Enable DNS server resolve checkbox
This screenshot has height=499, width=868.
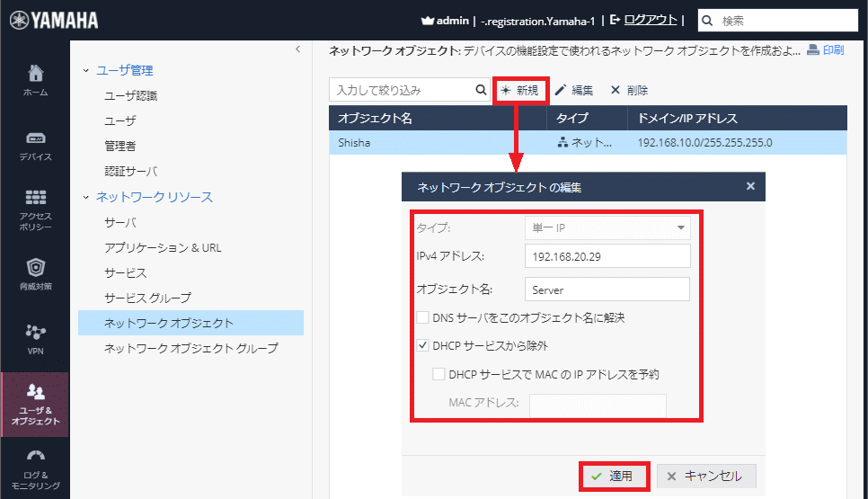click(423, 317)
